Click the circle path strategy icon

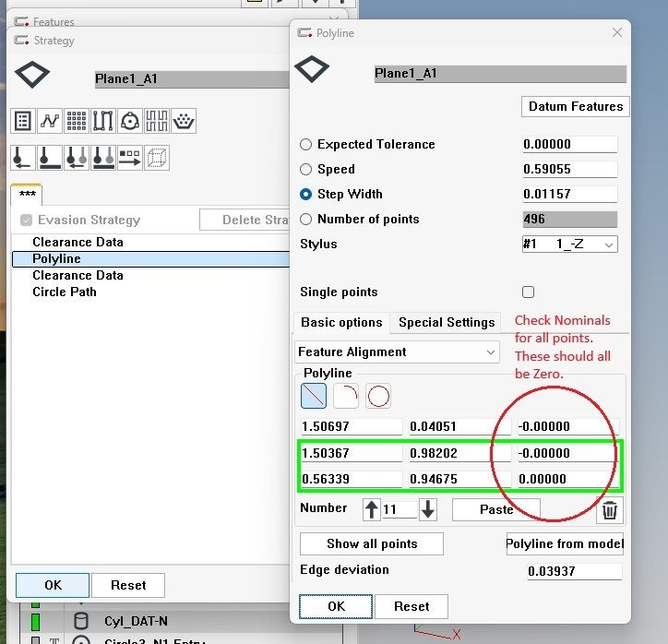130,121
